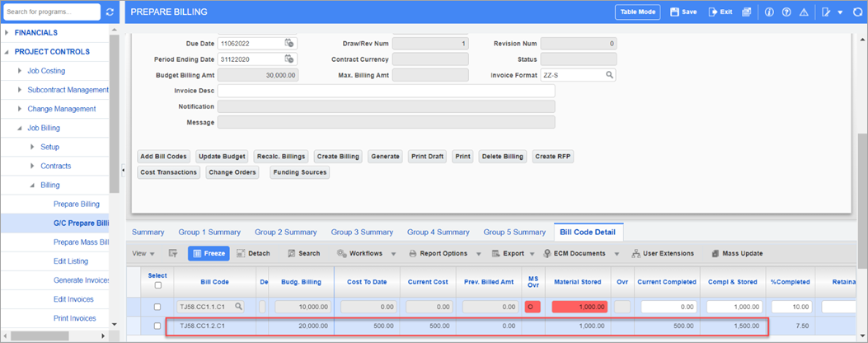Click the Funding Sources button
This screenshot has width=868, height=343.
pyautogui.click(x=299, y=172)
